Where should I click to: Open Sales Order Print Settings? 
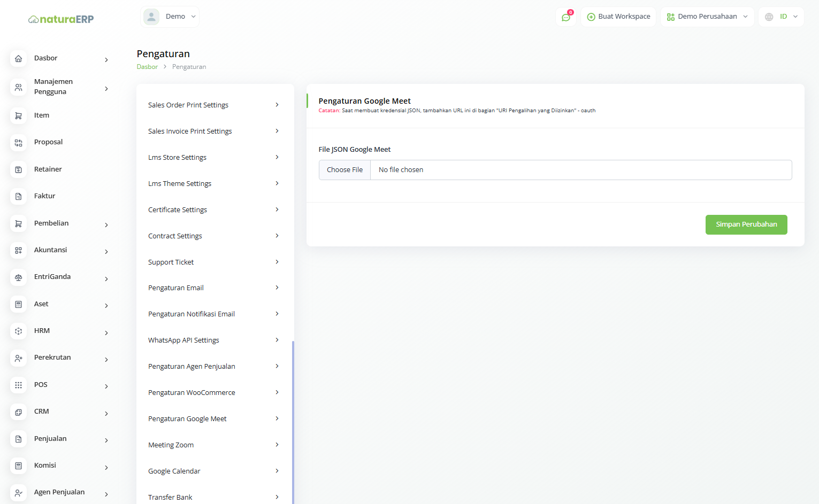[x=214, y=105]
